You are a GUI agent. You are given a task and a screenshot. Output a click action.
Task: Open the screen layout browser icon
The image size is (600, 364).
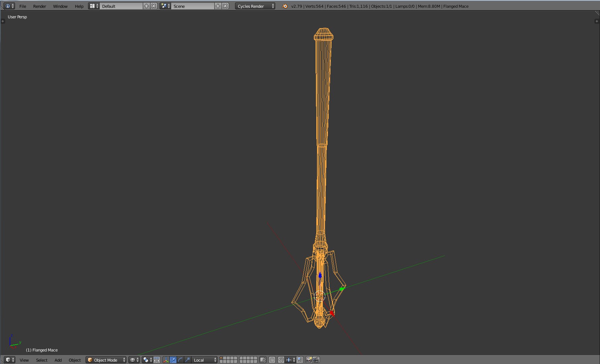point(94,6)
